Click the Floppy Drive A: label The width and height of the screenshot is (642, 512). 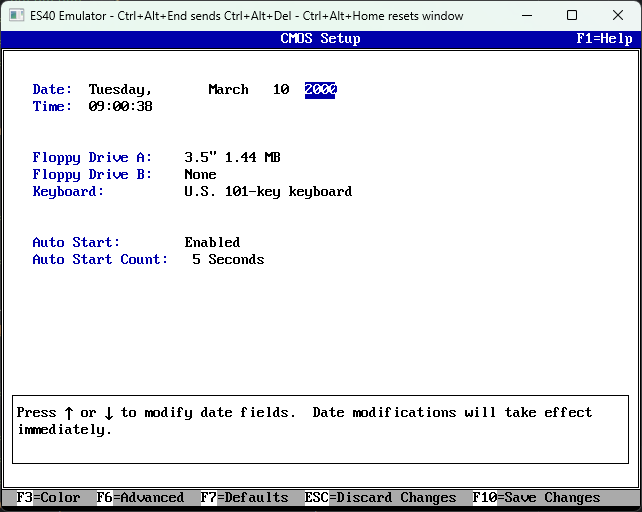tap(93, 158)
